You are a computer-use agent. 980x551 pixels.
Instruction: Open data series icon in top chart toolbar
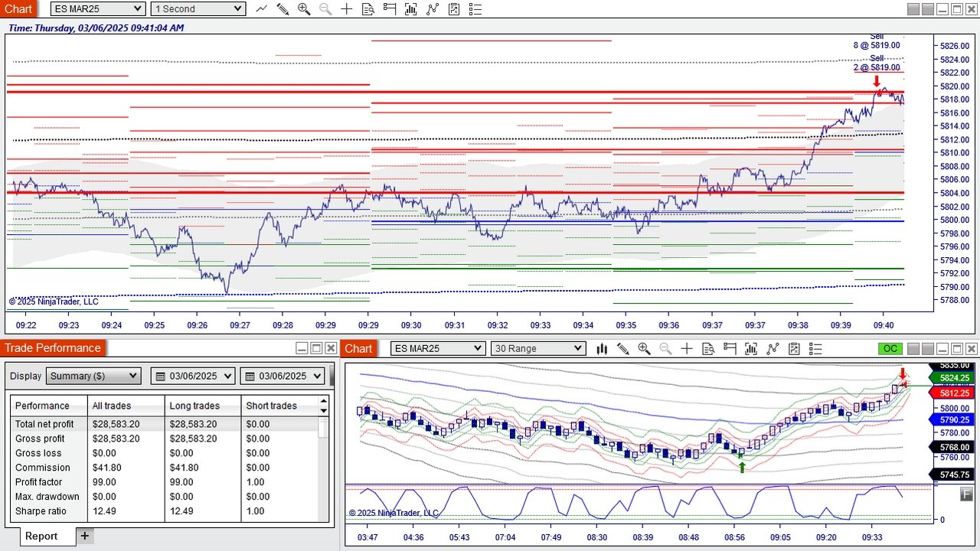[411, 9]
